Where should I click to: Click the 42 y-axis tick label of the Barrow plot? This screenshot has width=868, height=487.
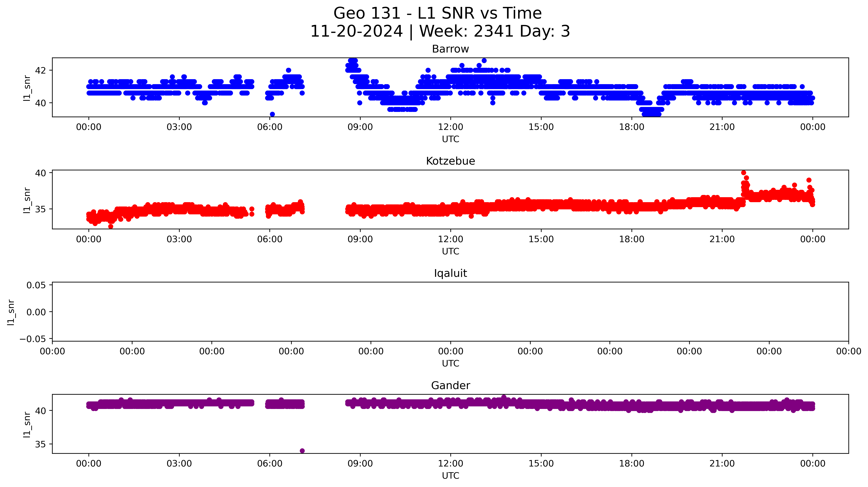pyautogui.click(x=40, y=70)
